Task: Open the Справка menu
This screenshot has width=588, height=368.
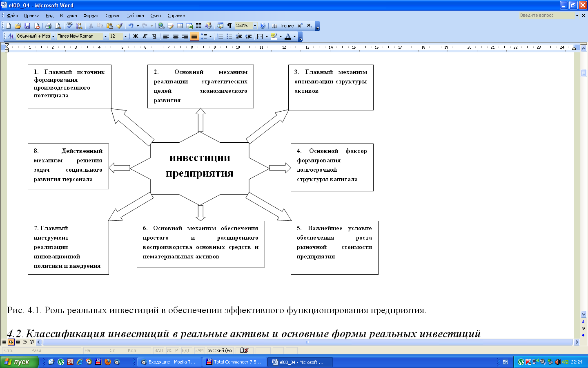Action: tap(176, 16)
